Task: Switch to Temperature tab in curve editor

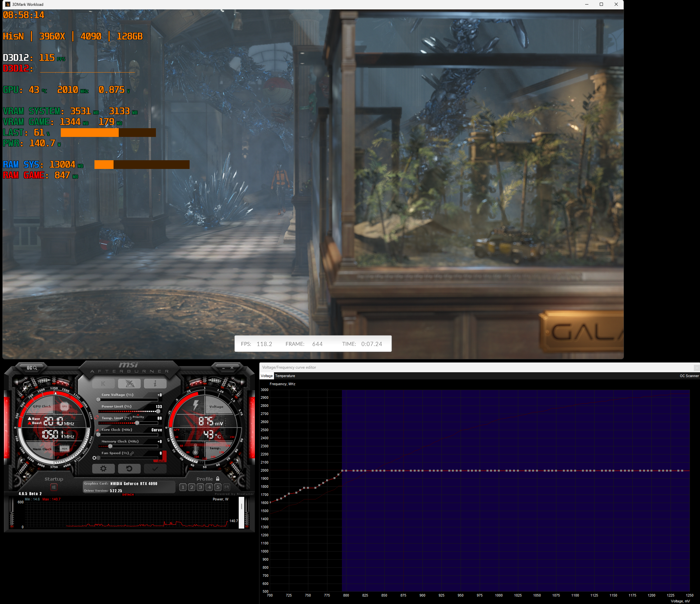Action: [285, 376]
